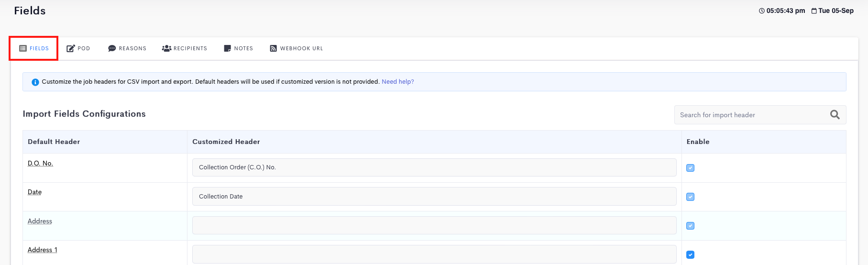This screenshot has width=868, height=265.
Task: Open the Need help? link
Action: 398,82
